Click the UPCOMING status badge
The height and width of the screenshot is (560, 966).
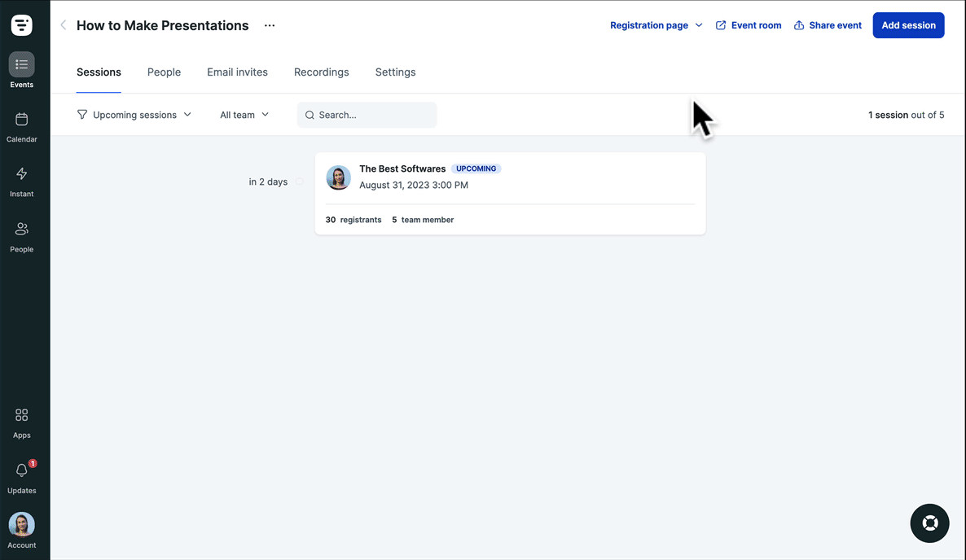476,168
